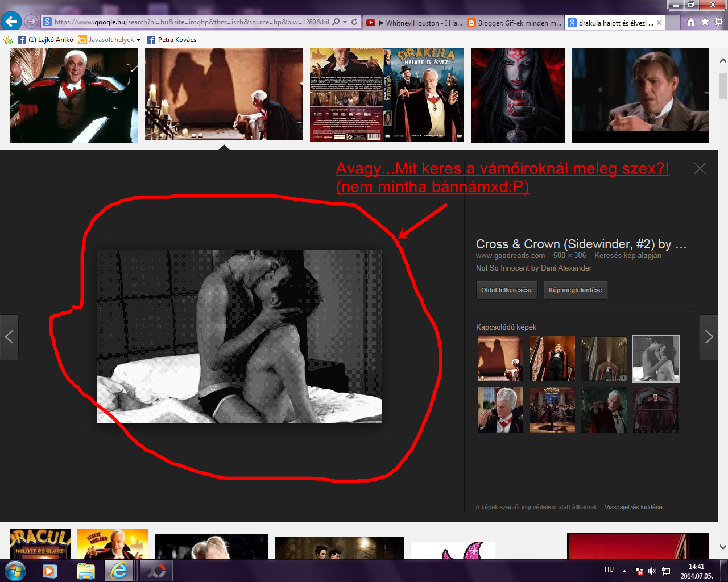Select the first related image under Kapcsolódó képek
This screenshot has width=728, height=582.
500,359
